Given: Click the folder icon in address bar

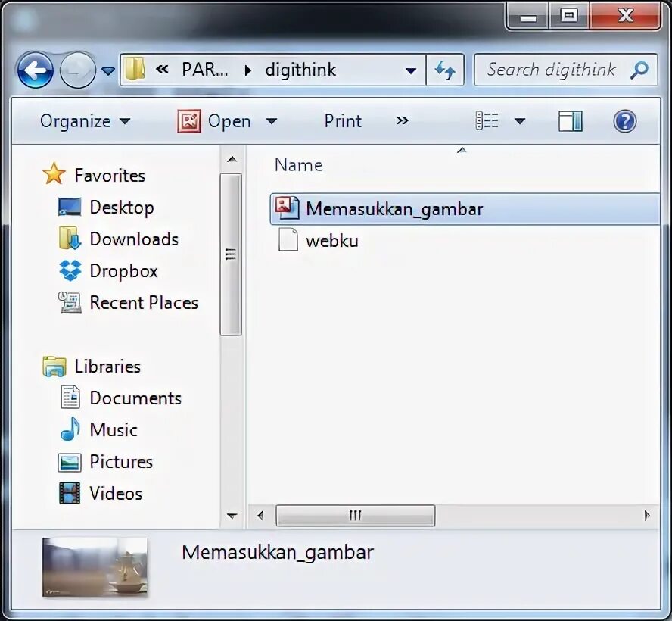Looking at the screenshot, I should [135, 70].
